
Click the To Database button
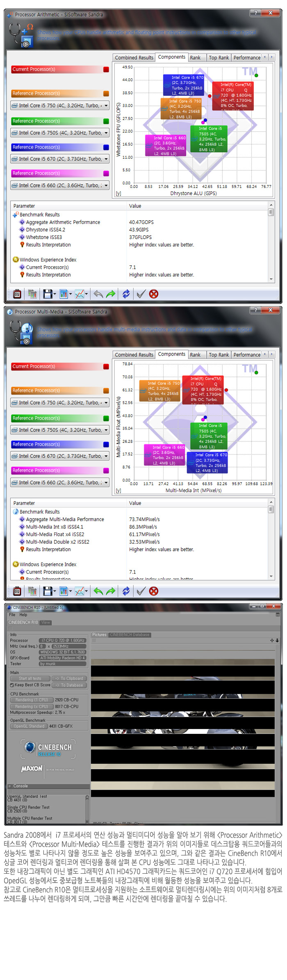(x=69, y=685)
